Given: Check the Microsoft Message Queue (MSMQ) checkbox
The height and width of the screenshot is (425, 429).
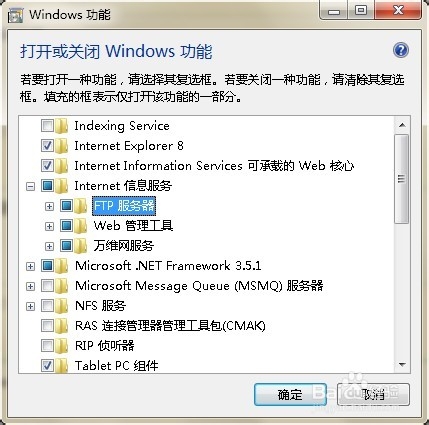Looking at the screenshot, I should 47,286.
